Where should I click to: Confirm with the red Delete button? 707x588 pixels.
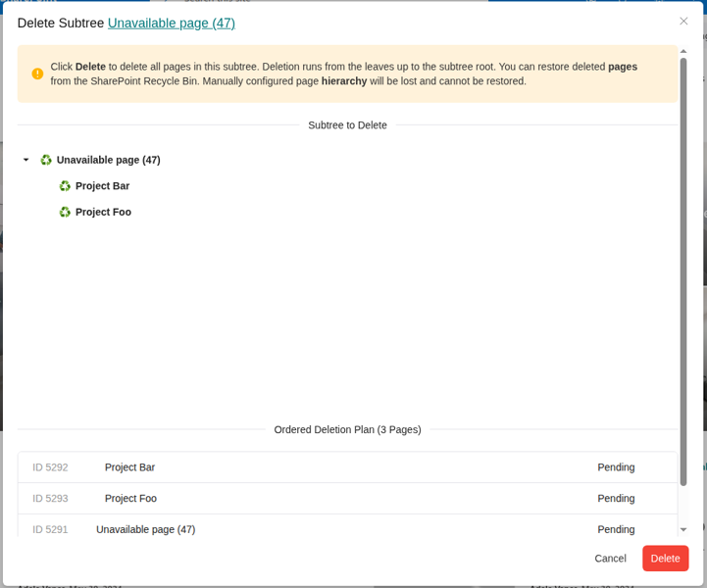pos(665,559)
